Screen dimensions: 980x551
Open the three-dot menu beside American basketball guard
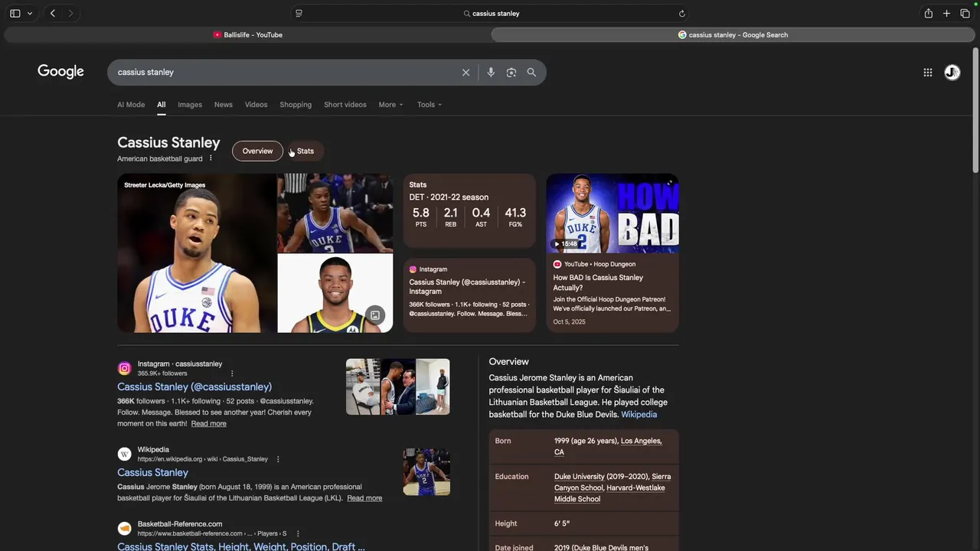click(211, 158)
